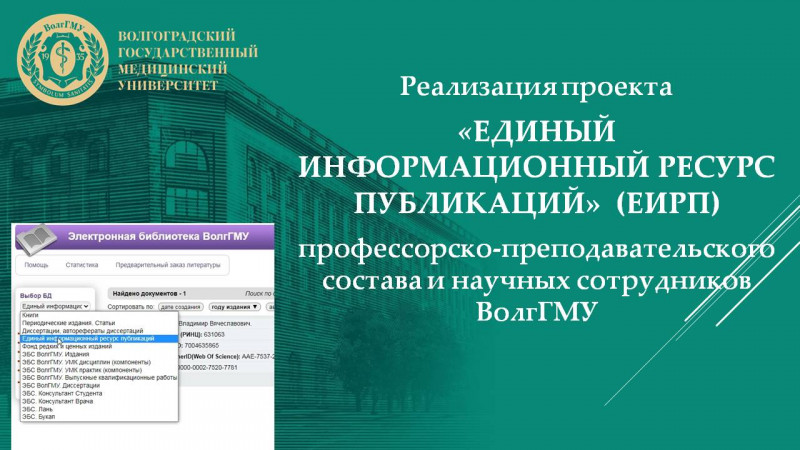Click the Реализация проекта heading text
Viewport: 800px width, 450px height.
click(536, 87)
